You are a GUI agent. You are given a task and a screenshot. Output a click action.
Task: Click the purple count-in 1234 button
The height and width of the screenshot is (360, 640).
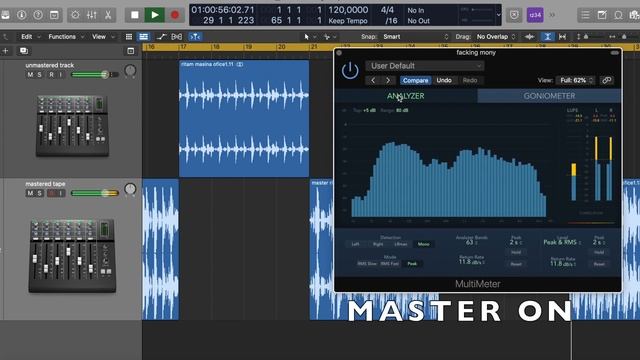click(x=535, y=15)
